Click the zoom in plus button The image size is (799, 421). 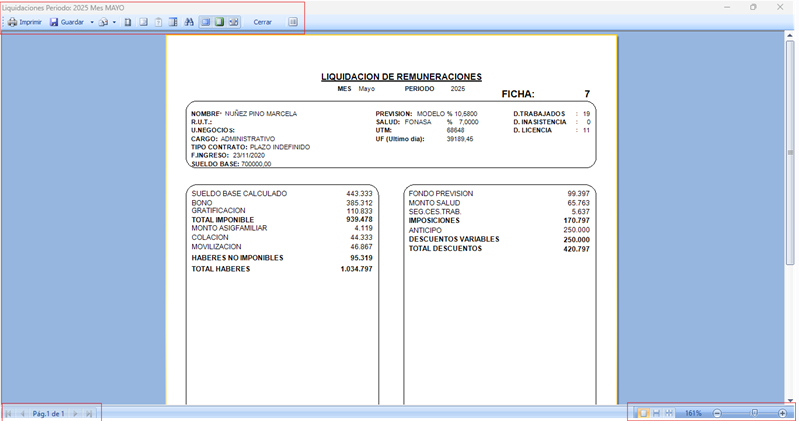(x=782, y=413)
